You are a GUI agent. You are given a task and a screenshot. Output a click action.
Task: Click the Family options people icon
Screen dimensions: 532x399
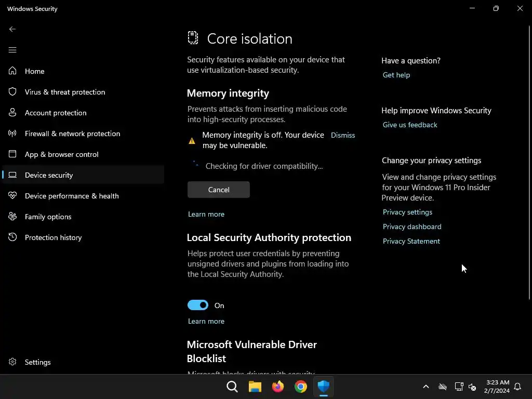pos(12,216)
